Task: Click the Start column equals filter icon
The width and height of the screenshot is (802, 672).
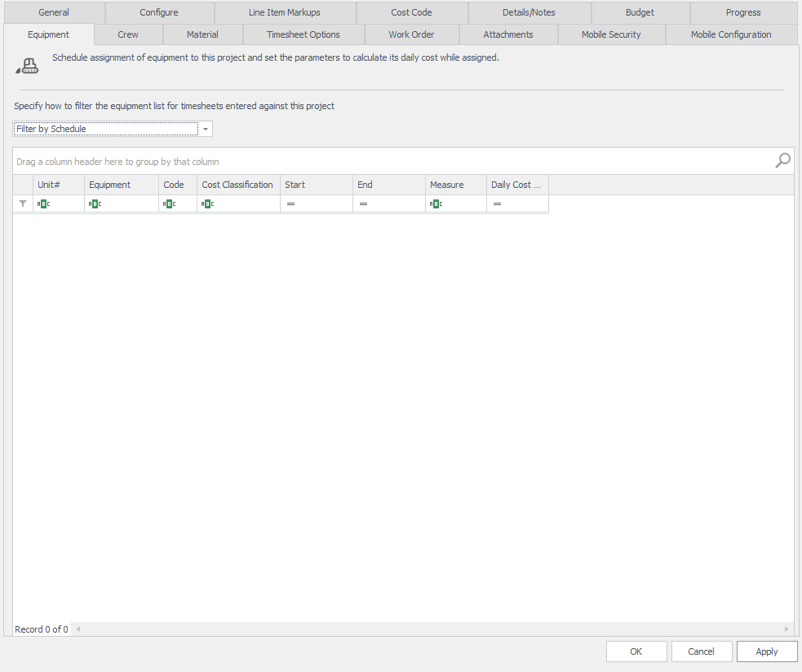Action: pyautogui.click(x=291, y=204)
